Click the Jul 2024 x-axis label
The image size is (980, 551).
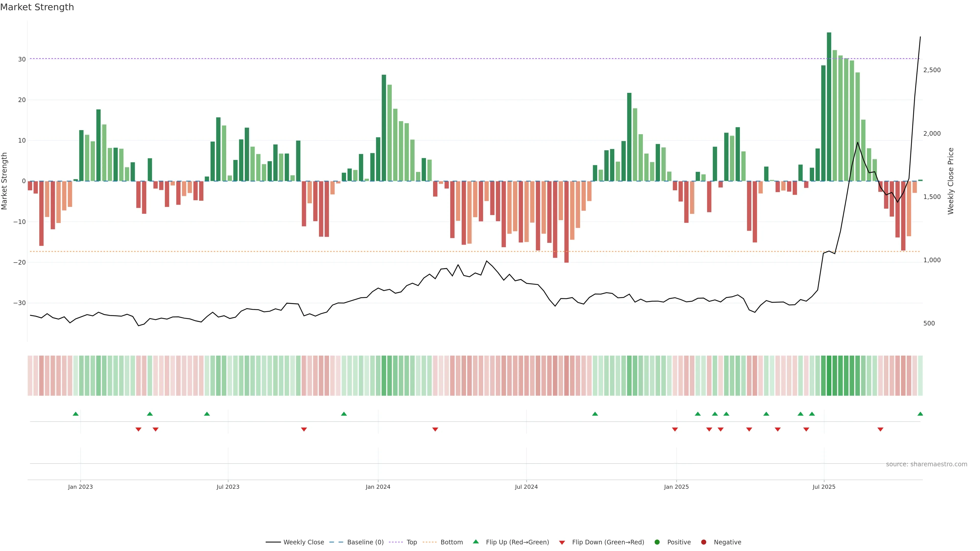(526, 487)
